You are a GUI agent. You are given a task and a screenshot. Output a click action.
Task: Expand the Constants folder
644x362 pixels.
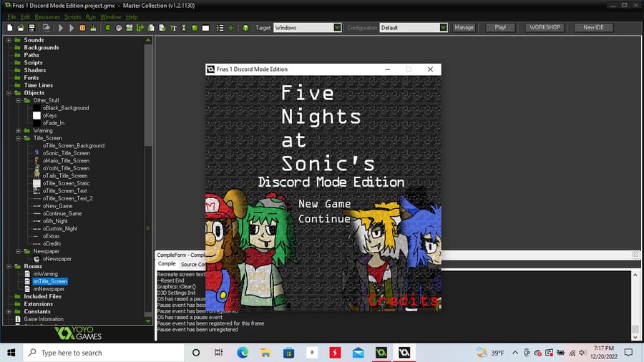9,311
